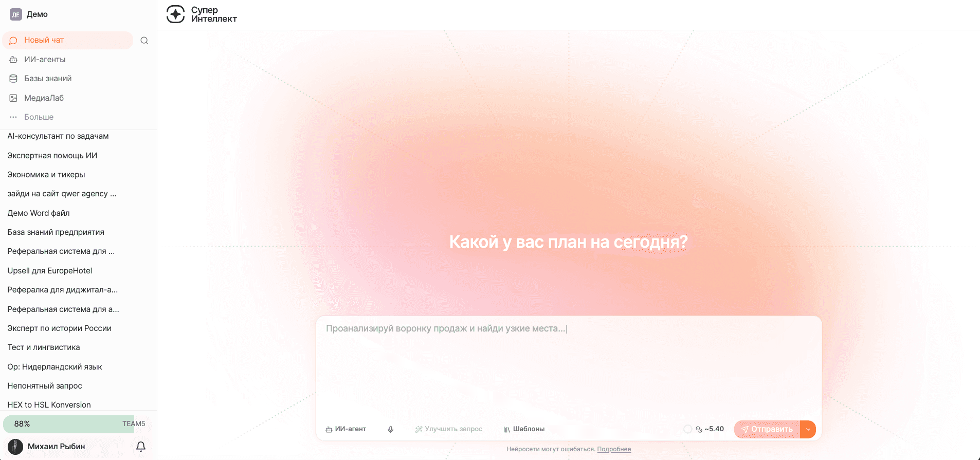Open chat Демо Word файл
The height and width of the screenshot is (460, 980).
coord(39,213)
